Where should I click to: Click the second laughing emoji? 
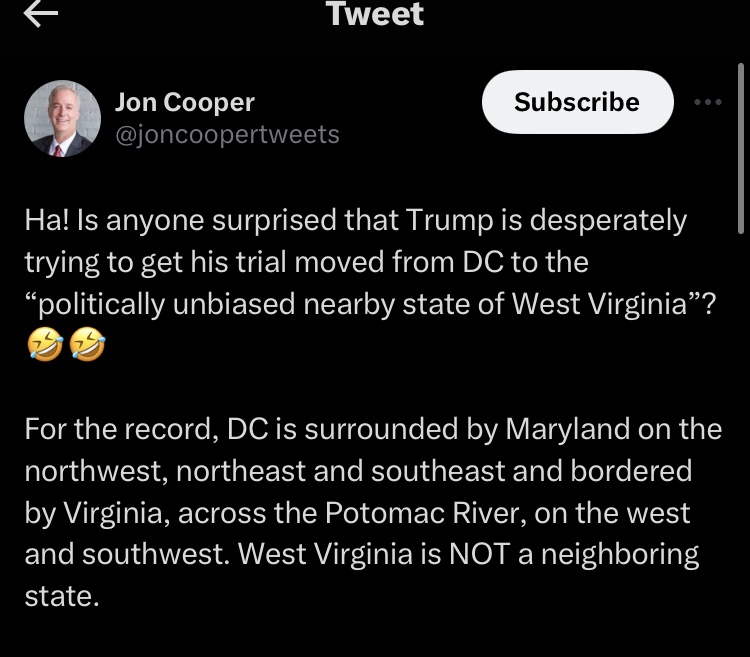[88, 346]
